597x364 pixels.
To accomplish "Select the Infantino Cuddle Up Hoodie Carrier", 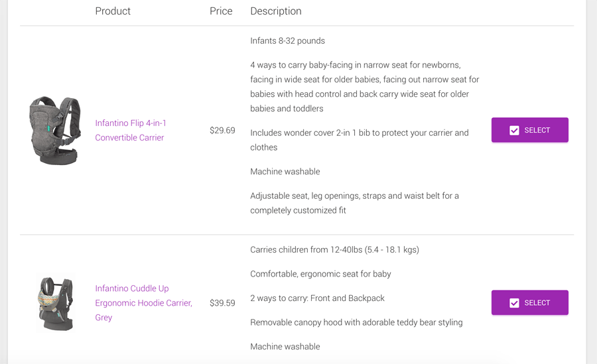I will click(529, 303).
